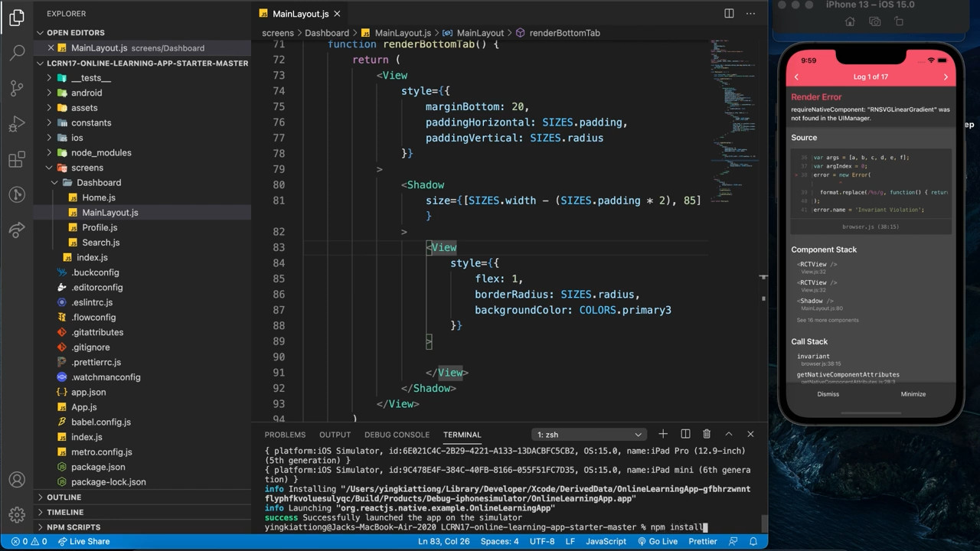
Task: Open the Source Control view
Action: click(17, 88)
